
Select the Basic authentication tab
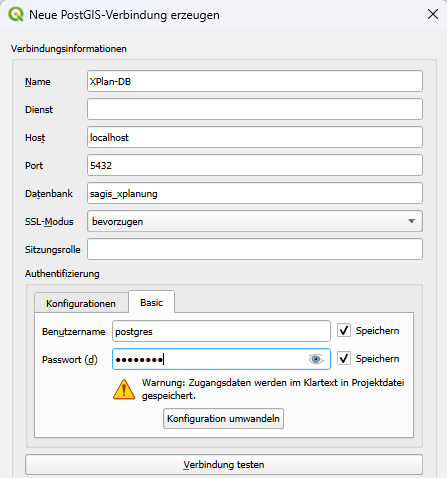152,302
